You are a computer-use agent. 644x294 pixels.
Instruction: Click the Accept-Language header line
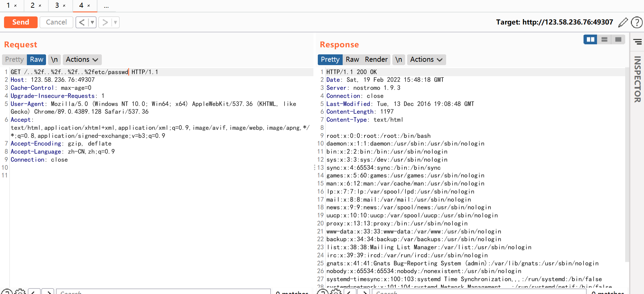[x=63, y=152]
